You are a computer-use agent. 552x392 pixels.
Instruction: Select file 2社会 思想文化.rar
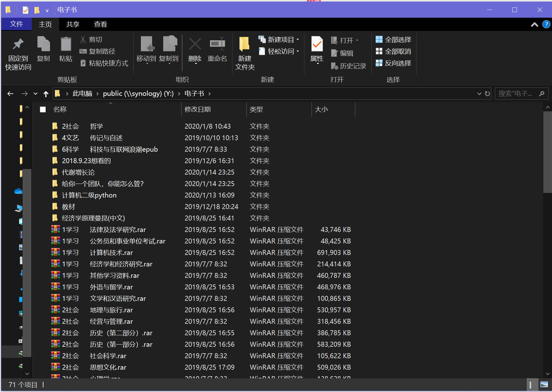pyautogui.click(x=89, y=367)
